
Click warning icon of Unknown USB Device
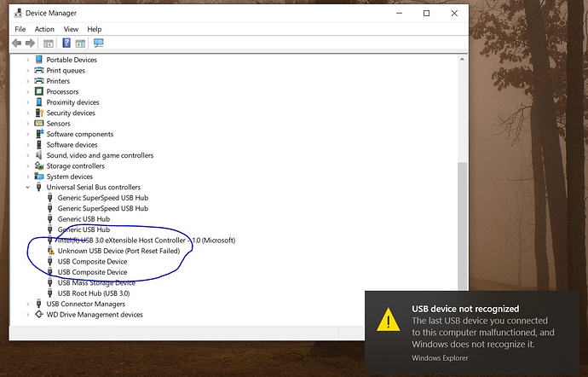50,251
